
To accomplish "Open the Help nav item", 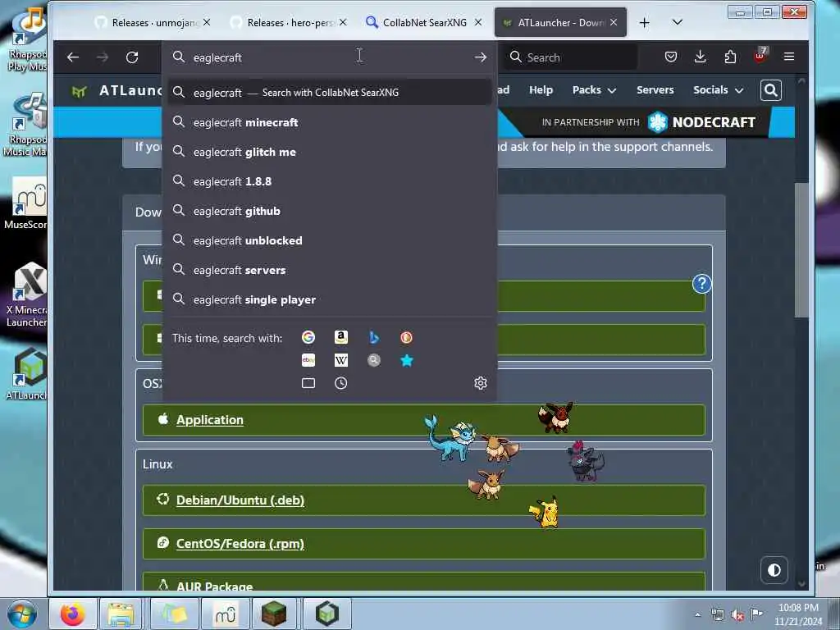I will pos(541,90).
